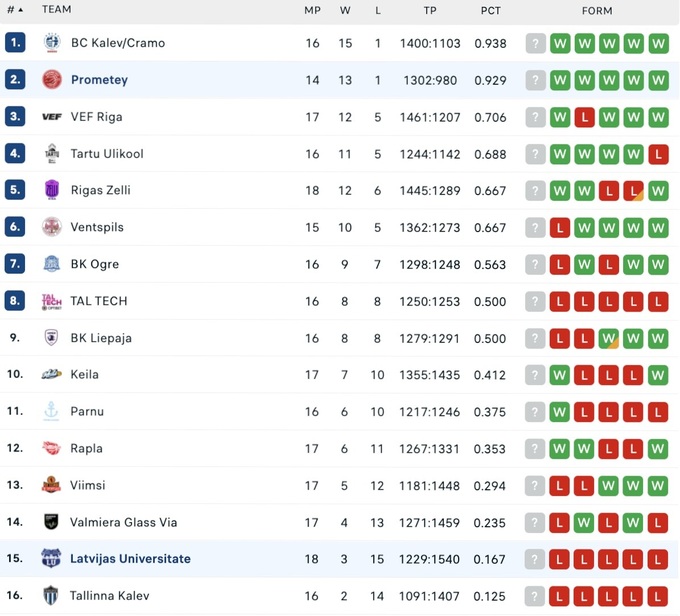Viewport: 680px width, 616px height.
Task: Open the BK Ogre team link
Action: 95,264
